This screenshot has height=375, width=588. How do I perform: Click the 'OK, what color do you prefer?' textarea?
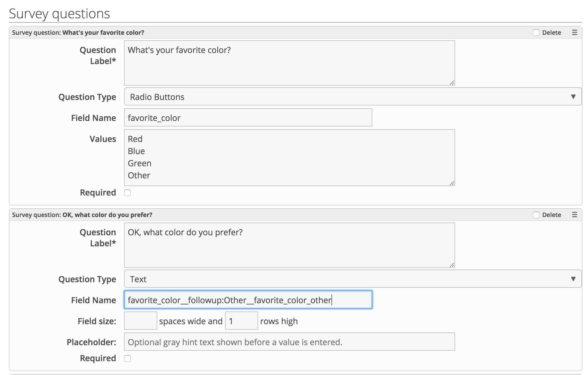click(x=289, y=245)
